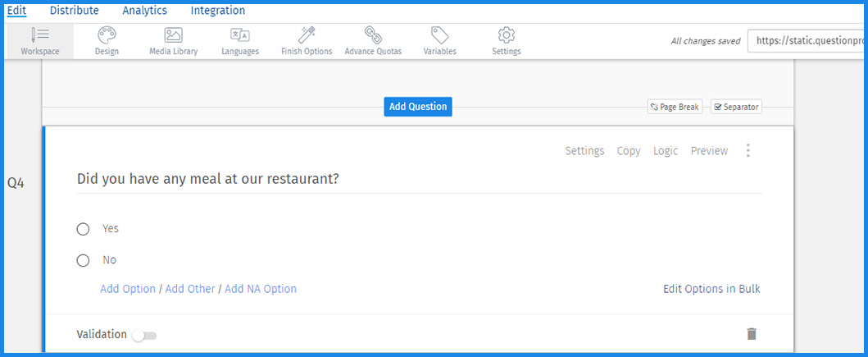
Task: Open the Media Library icon
Action: (x=173, y=35)
